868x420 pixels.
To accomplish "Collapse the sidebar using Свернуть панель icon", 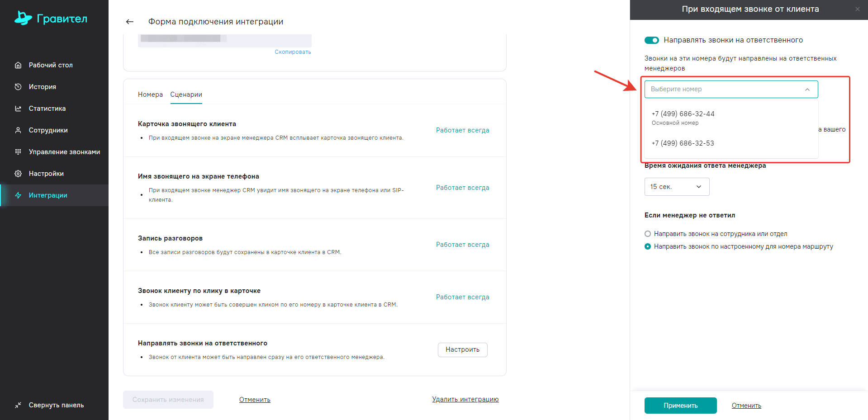I will click(x=18, y=405).
